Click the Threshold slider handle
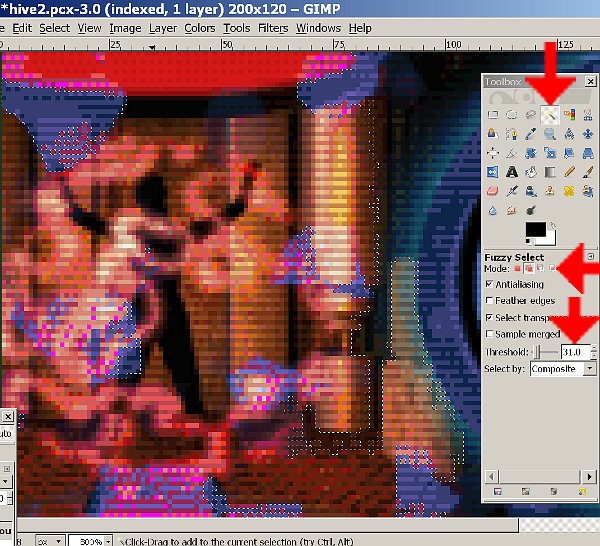Viewport: 600px width, 546px height. (x=539, y=352)
